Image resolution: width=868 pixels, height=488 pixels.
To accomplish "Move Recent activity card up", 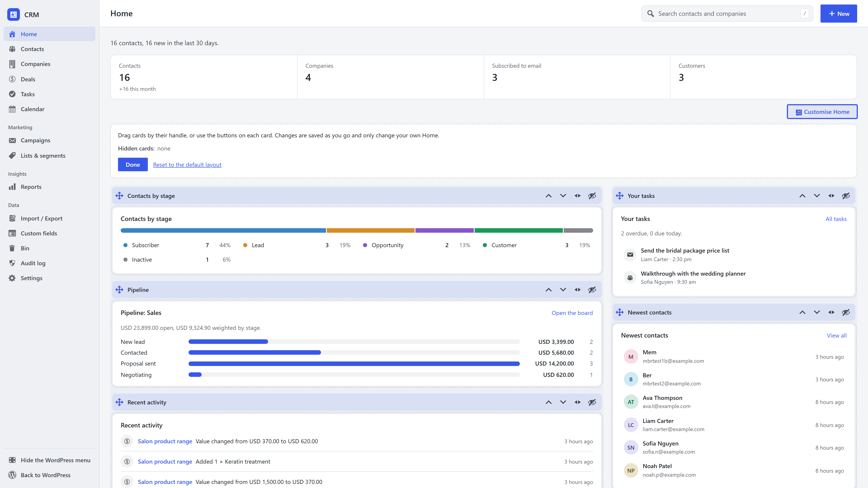I will click(549, 402).
